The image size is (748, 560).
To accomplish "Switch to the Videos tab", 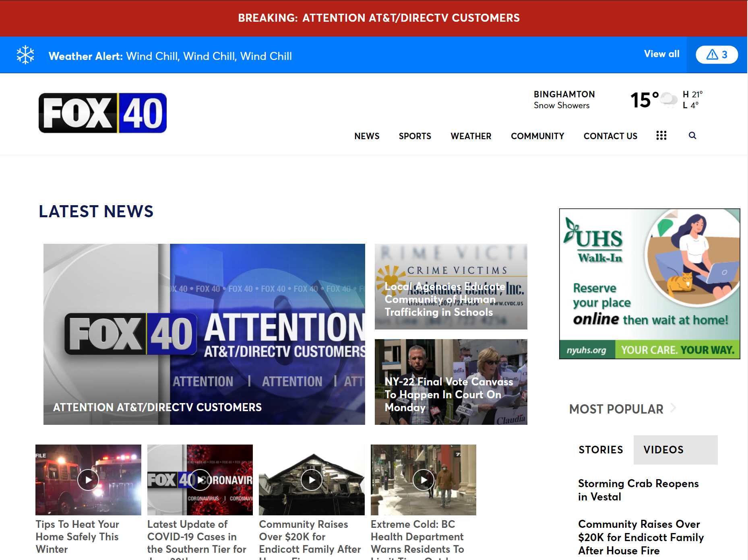I will pos(676,450).
